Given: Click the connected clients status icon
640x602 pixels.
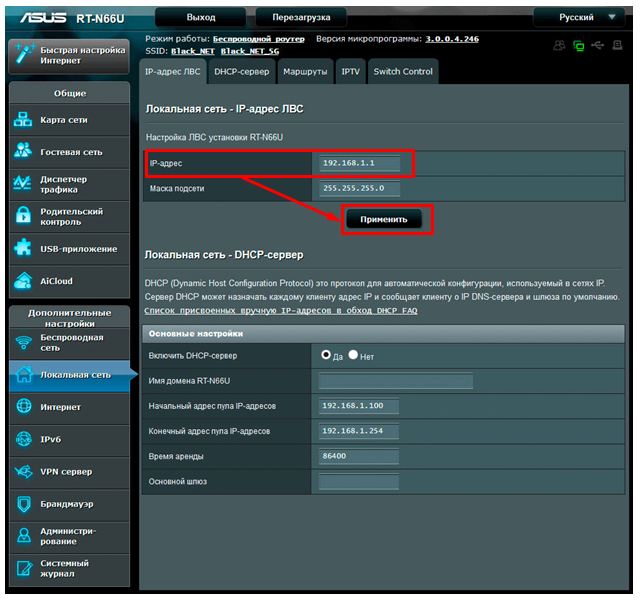Looking at the screenshot, I should coord(559,45).
